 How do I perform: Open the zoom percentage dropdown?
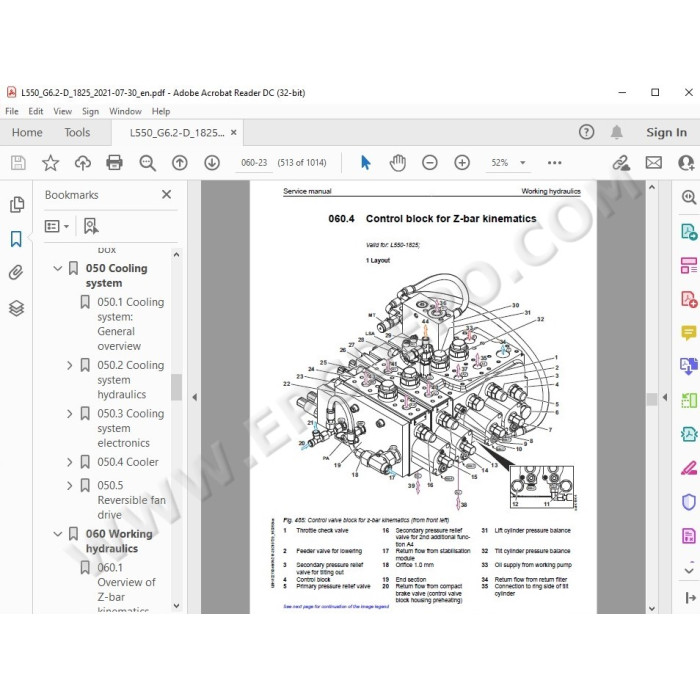[522, 163]
